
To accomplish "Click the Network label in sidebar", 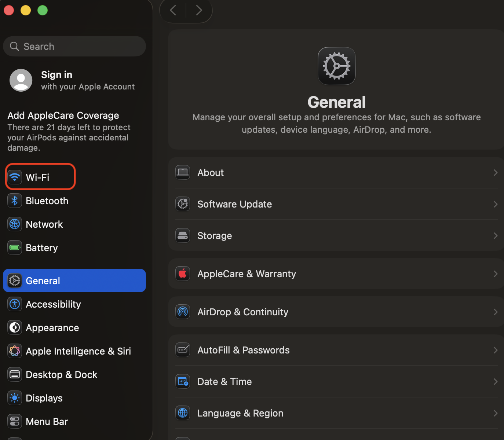I will 44,224.
